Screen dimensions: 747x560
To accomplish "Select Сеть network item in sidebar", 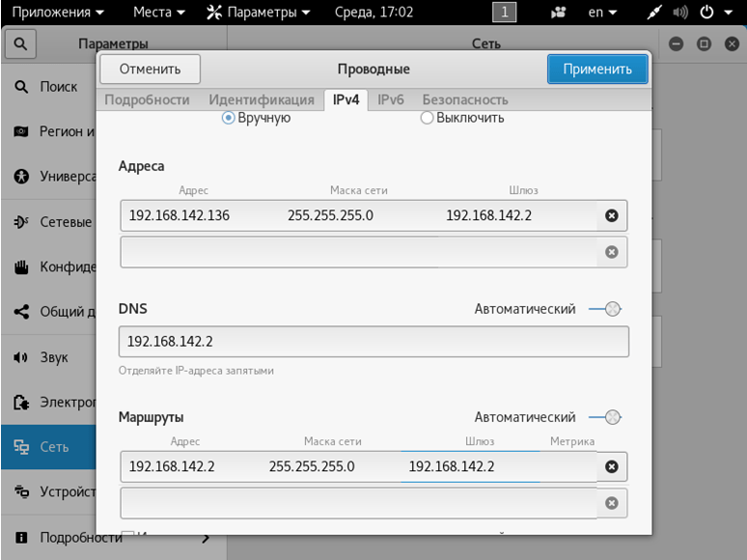I will click(48, 447).
